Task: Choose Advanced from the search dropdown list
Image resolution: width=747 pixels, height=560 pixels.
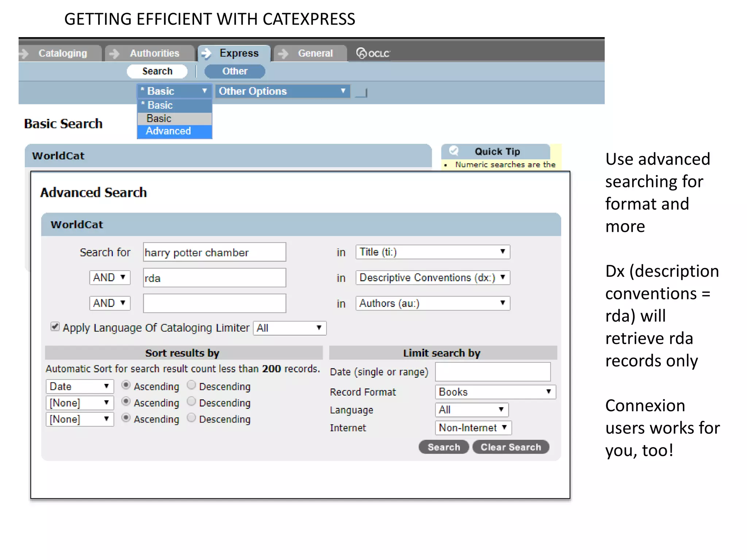Action: click(174, 131)
